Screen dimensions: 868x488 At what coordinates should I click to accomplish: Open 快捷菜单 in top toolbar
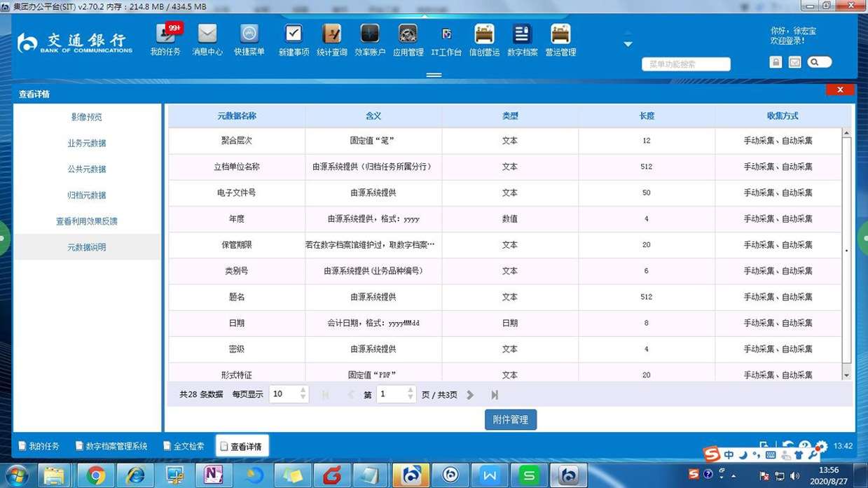click(249, 40)
